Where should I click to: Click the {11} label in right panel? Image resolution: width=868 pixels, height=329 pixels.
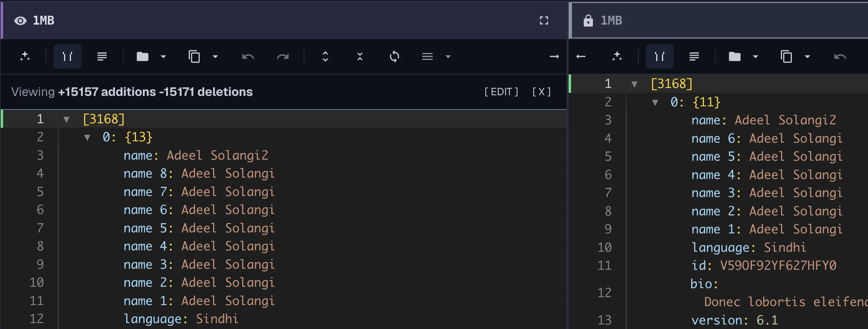[x=706, y=102]
